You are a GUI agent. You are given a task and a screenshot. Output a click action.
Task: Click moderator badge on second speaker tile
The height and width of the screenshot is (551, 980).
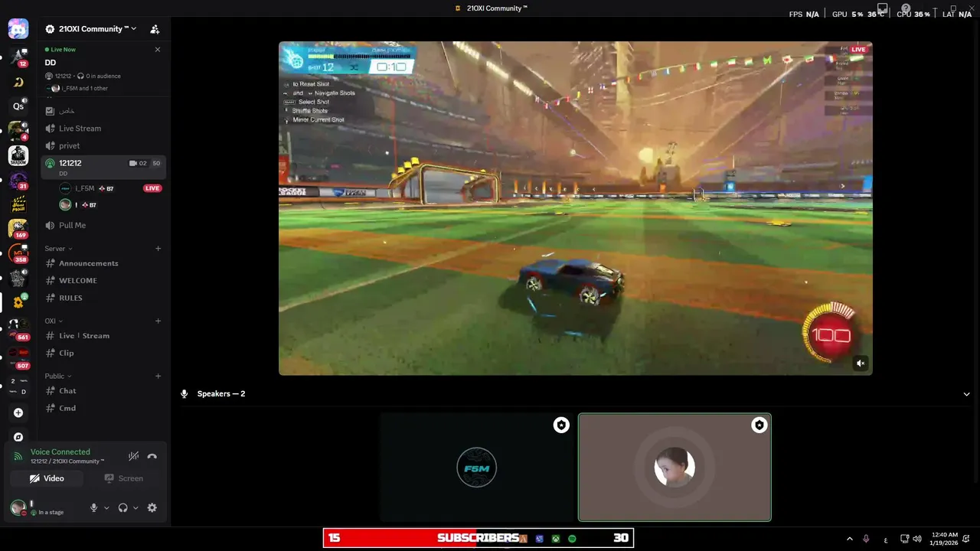759,425
